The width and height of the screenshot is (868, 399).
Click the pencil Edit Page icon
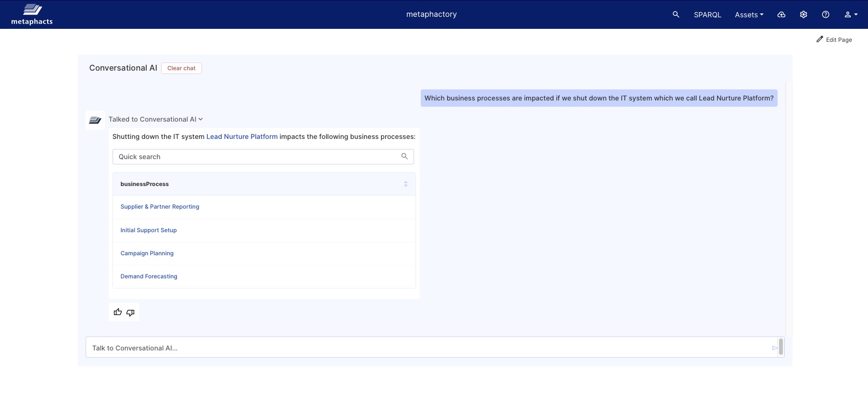point(819,39)
